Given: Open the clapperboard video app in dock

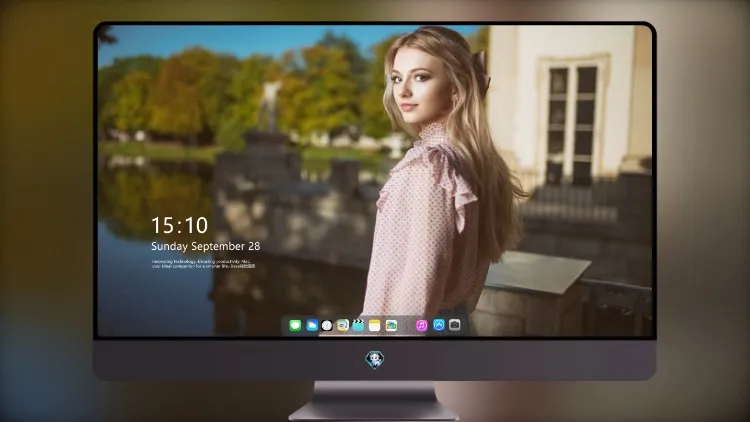Looking at the screenshot, I should 358,326.
